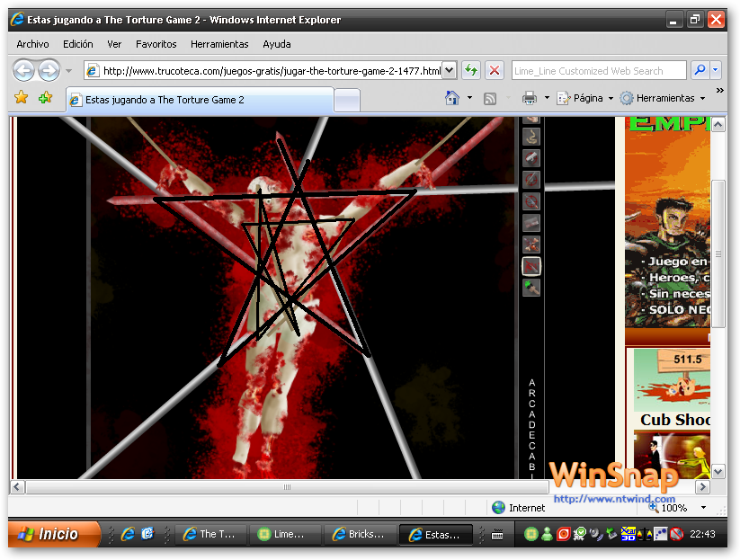Image resolution: width=740 pixels, height=560 pixels.
Task: Click inside the Lime_Line web search box
Action: pos(597,71)
